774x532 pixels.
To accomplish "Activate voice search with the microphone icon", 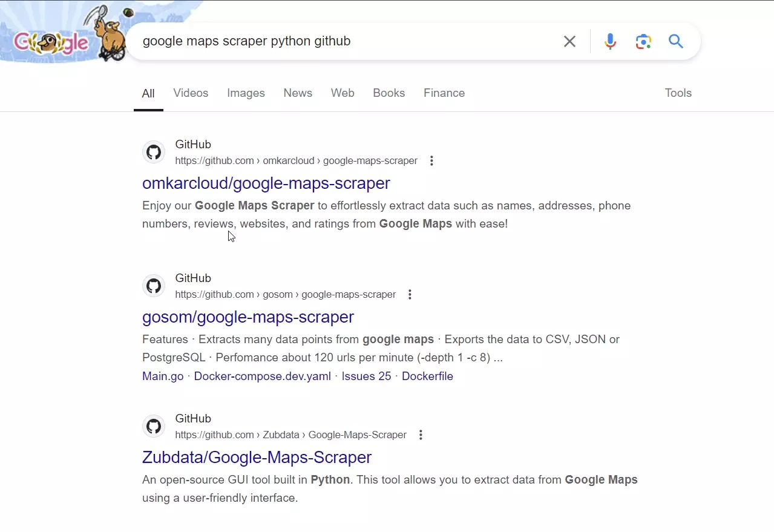I will (x=609, y=41).
